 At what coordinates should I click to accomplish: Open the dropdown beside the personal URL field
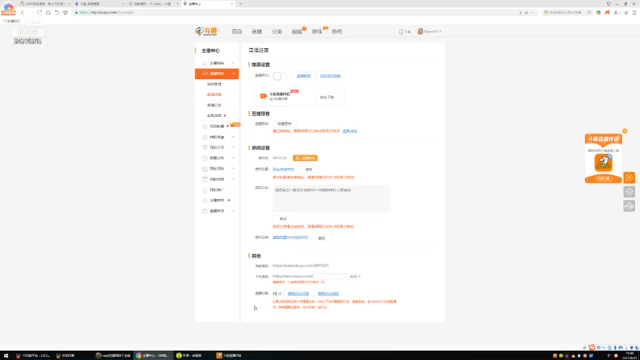click(x=355, y=276)
